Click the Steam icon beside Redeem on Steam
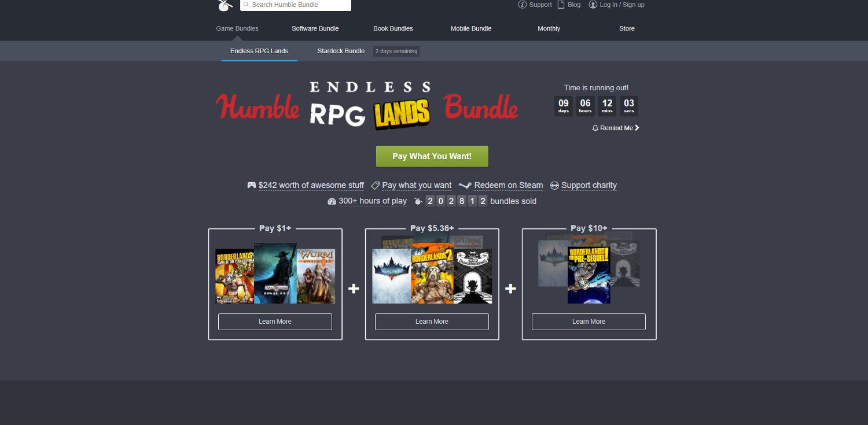Screen dimensions: 868x425 click(x=465, y=185)
